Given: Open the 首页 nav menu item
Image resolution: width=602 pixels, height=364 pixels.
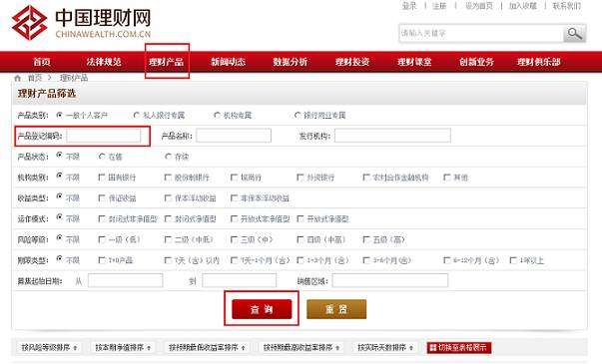Looking at the screenshot, I should 42,62.
